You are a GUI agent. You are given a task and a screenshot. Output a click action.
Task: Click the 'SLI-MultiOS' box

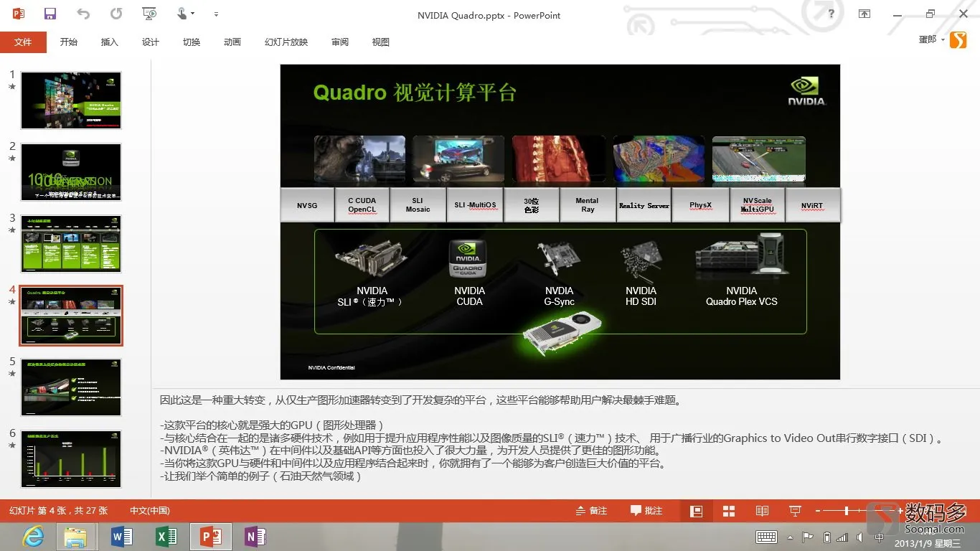[474, 205]
